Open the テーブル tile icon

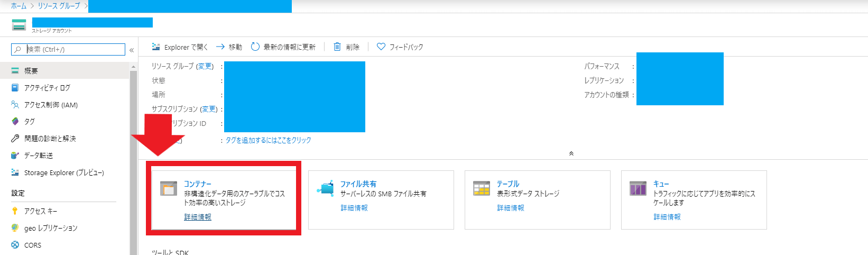click(482, 188)
